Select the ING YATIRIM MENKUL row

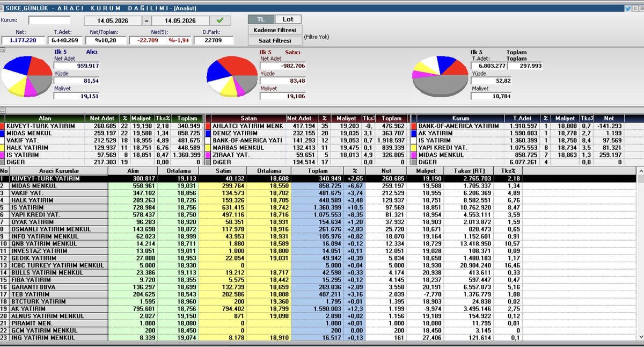click(317, 338)
